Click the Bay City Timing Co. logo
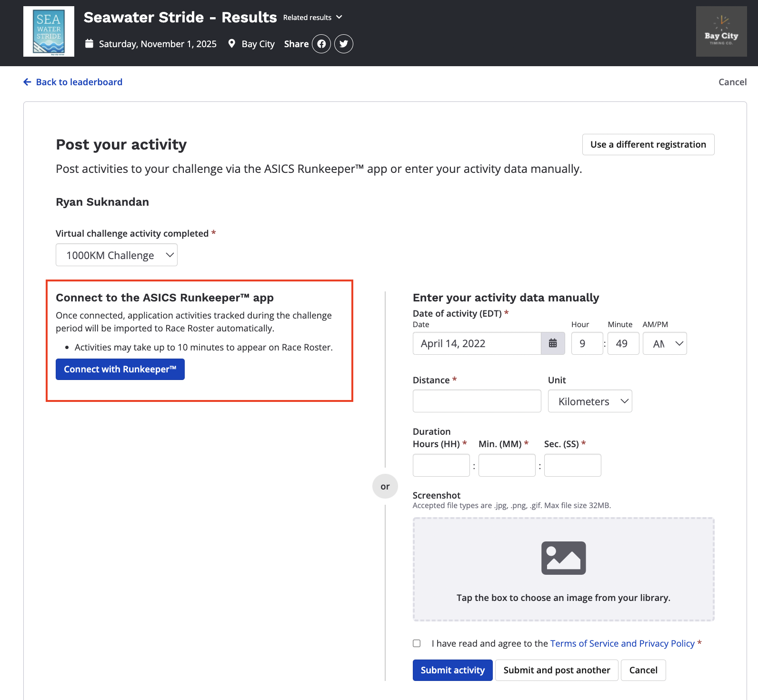Screen dimensions: 758x700 pos(721,31)
